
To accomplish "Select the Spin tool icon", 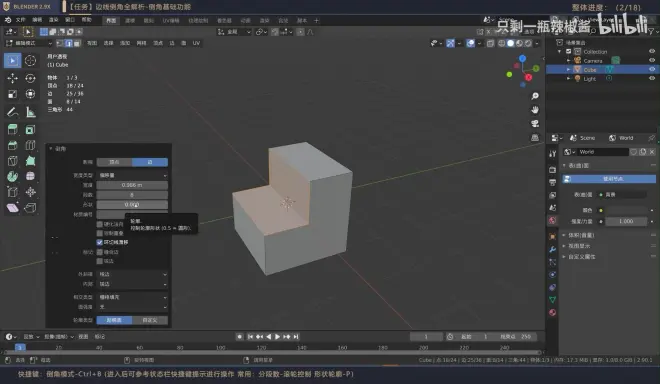I will pyautogui.click(x=12, y=176).
